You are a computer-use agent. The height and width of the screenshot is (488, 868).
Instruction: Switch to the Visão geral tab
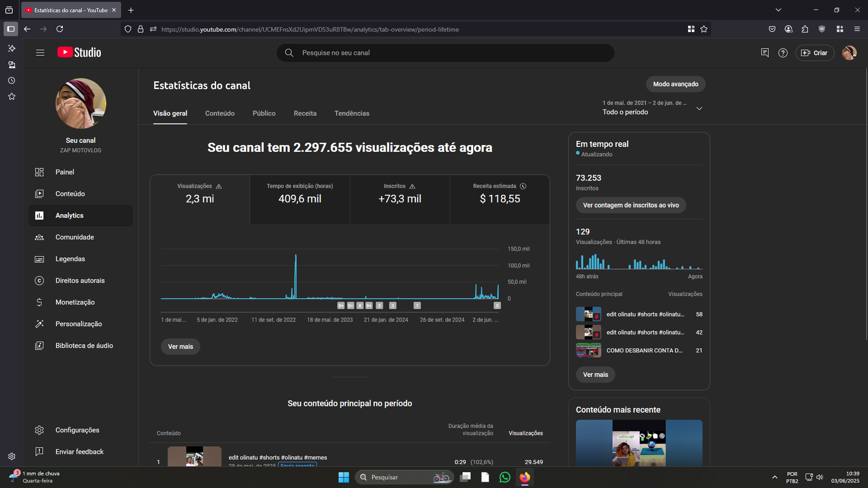coord(170,113)
